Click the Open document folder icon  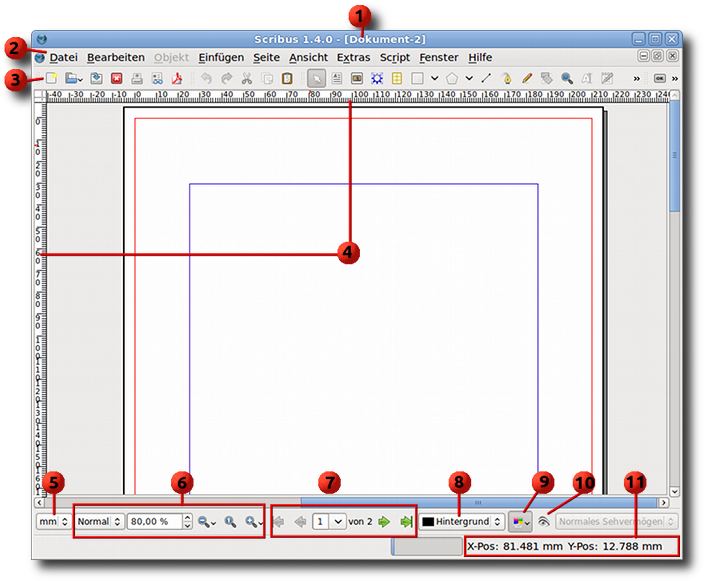[71, 79]
